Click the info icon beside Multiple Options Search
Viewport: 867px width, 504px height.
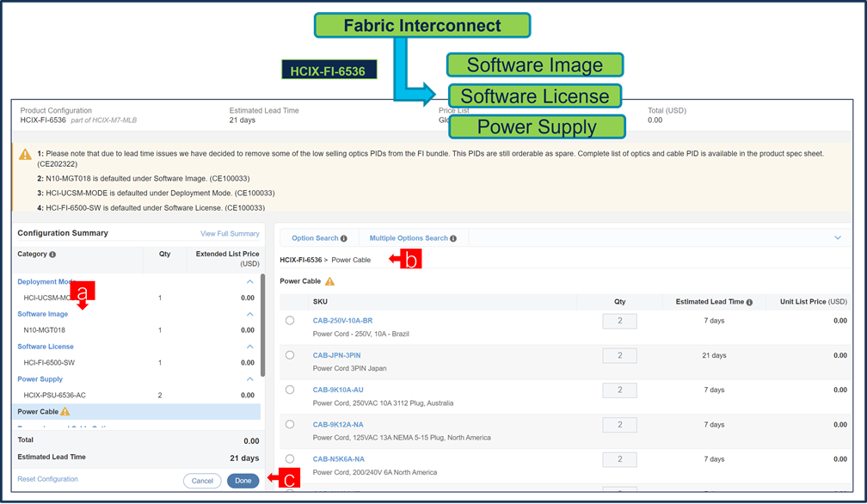pos(453,239)
